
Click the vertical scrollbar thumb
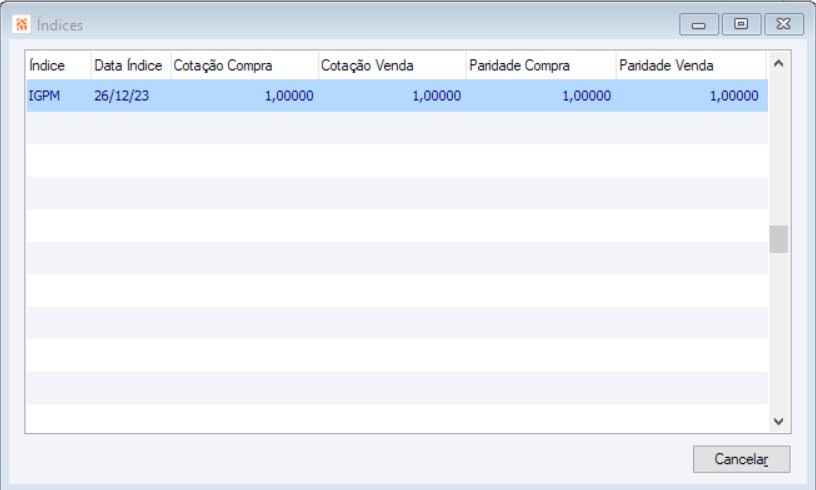(779, 239)
